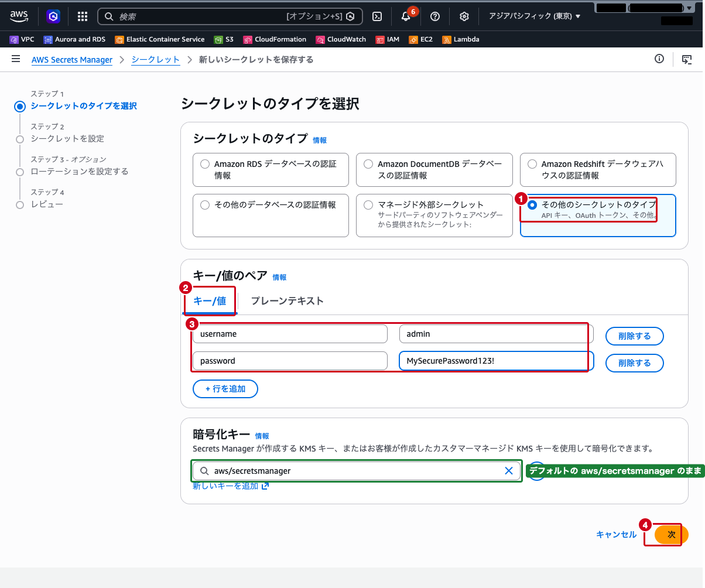The height and width of the screenshot is (588, 705).
Task: Open the region selector アジアパシフィック (東京)
Action: 535,16
